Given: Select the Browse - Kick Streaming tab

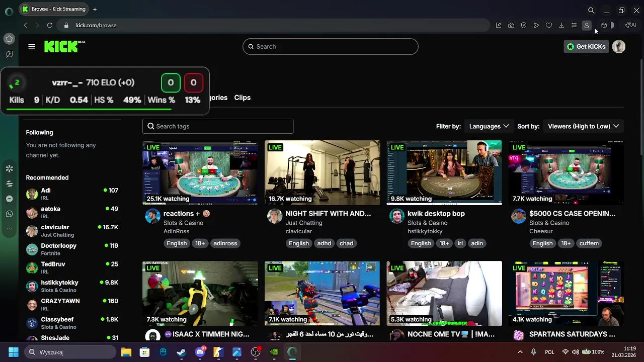Looking at the screenshot, I should click(53, 9).
